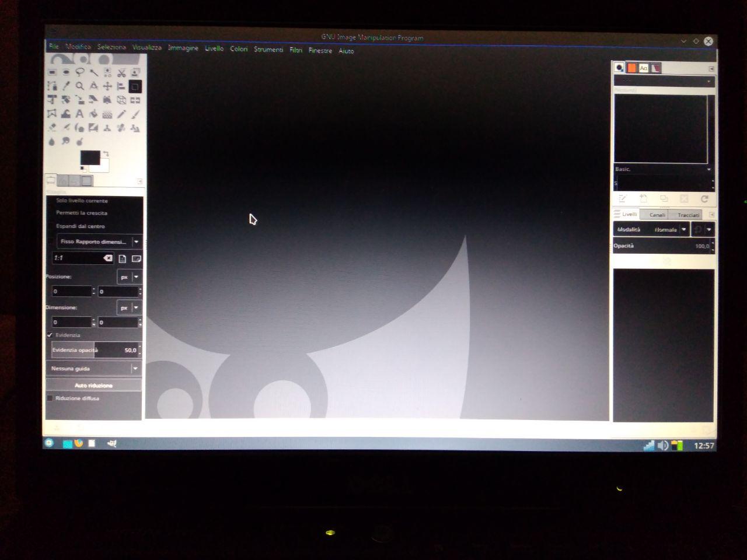
Task: Select the Move tool
Action: 107,86
